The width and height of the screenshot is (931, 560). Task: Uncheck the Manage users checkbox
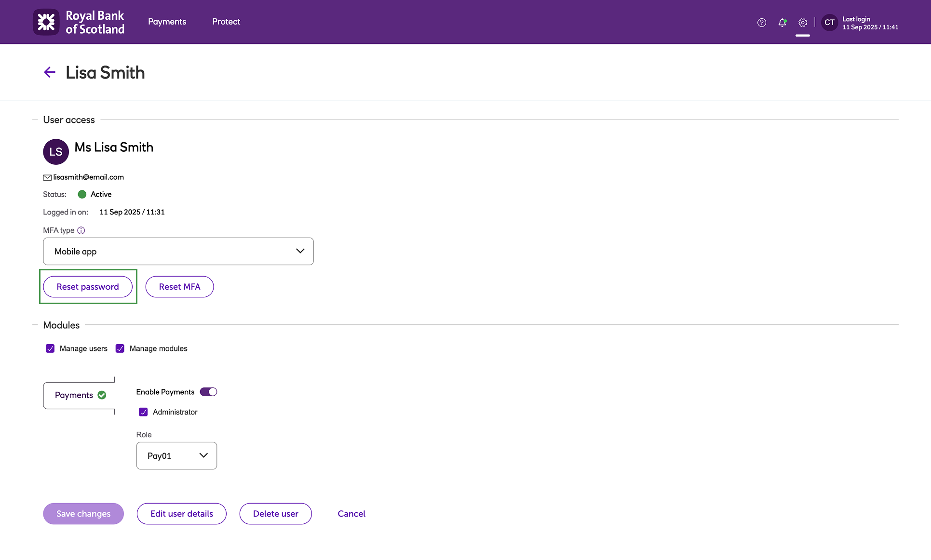pyautogui.click(x=50, y=348)
